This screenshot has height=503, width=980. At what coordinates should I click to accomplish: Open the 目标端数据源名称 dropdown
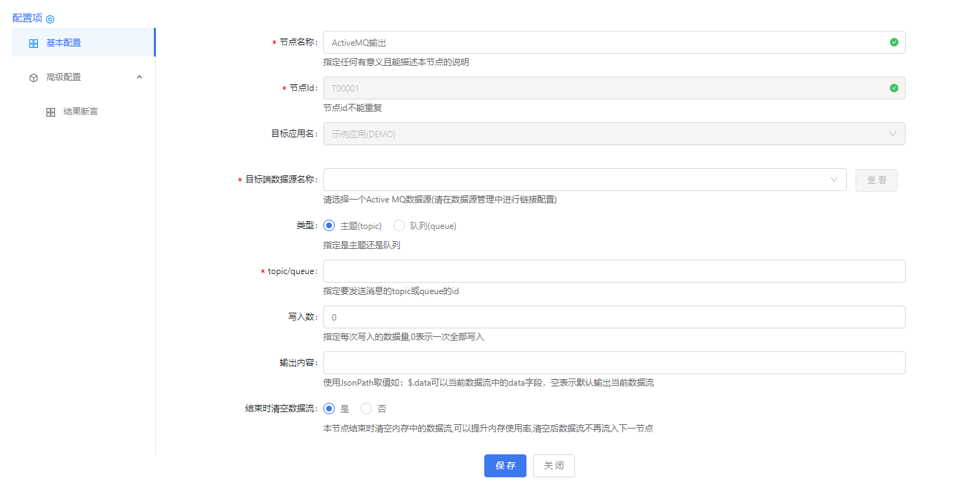tap(584, 180)
